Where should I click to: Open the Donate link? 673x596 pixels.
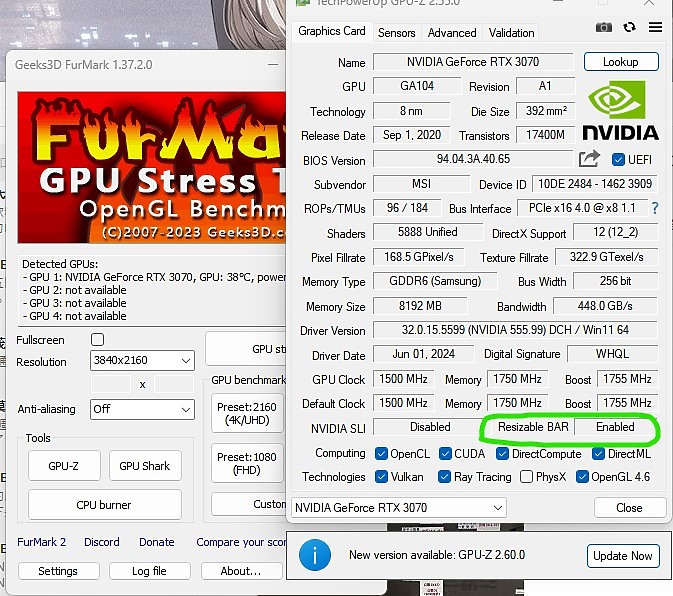[x=157, y=542]
